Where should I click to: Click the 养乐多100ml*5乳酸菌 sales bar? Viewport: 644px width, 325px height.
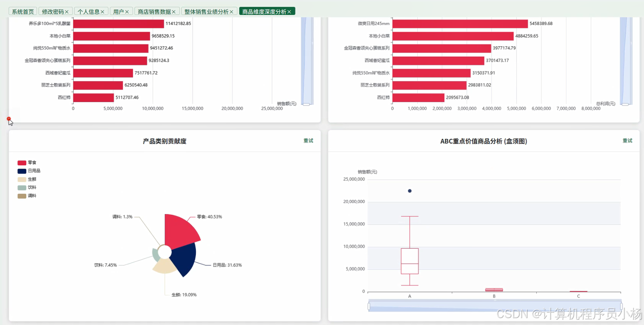point(119,24)
